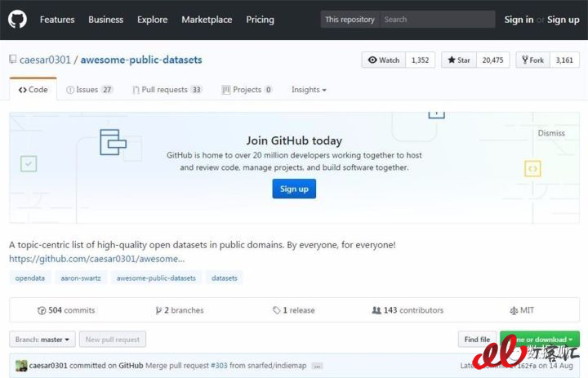Click the New pull request button
Screen dimensions: 588x378
(x=113, y=340)
